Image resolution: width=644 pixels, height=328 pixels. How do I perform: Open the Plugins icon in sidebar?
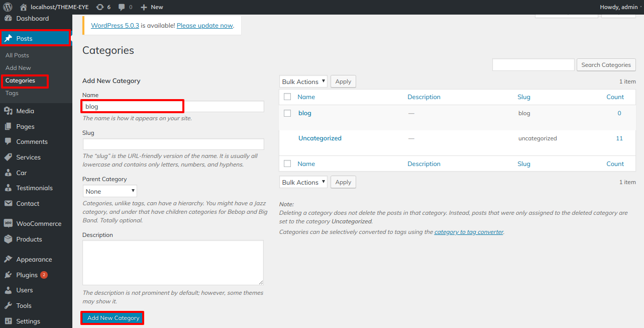point(8,275)
